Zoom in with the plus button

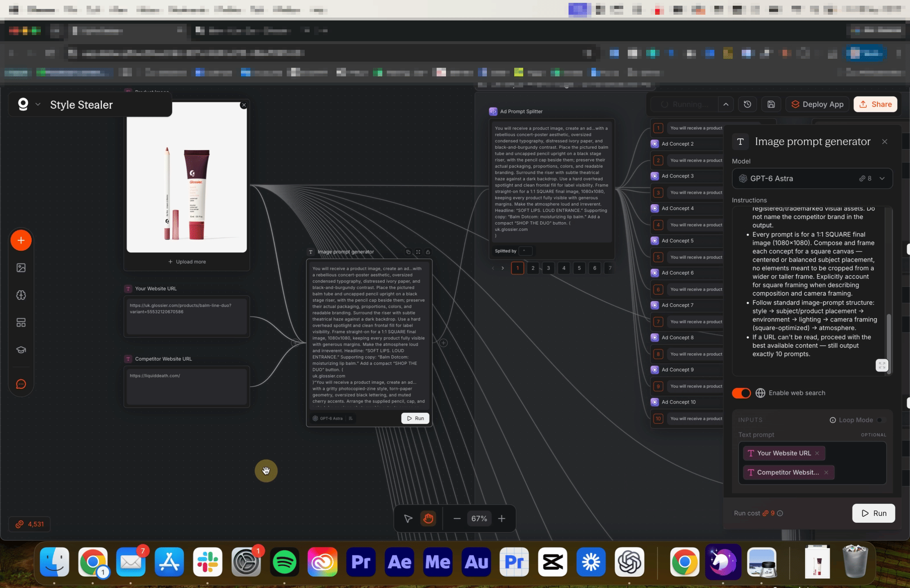(502, 519)
